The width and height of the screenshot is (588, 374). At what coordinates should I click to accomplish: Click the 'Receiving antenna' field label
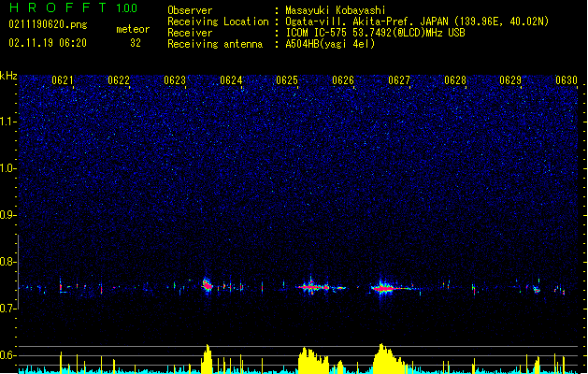[215, 44]
